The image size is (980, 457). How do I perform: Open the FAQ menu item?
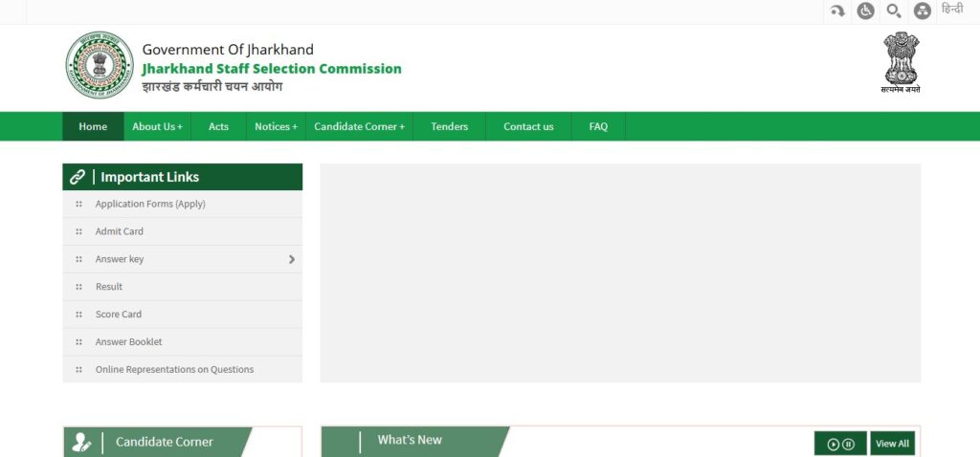coord(598,126)
